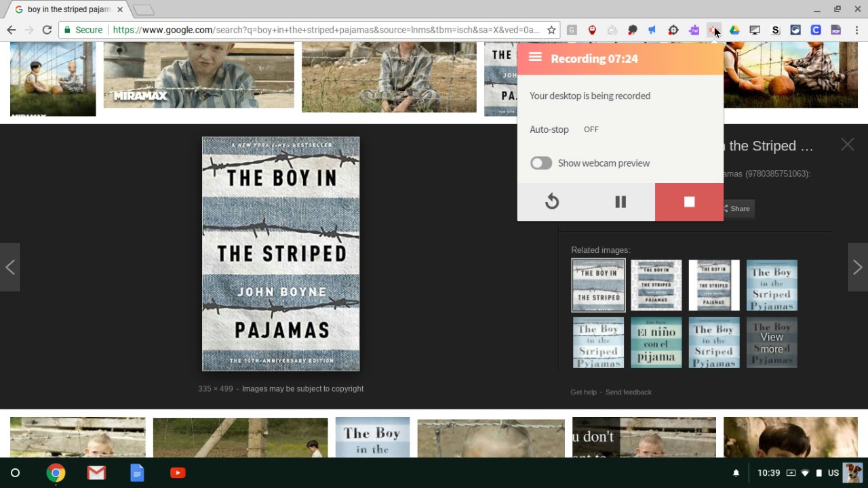Screen dimensions: 868x488
Task: Restart the recording with the circular arrow
Action: click(x=552, y=202)
